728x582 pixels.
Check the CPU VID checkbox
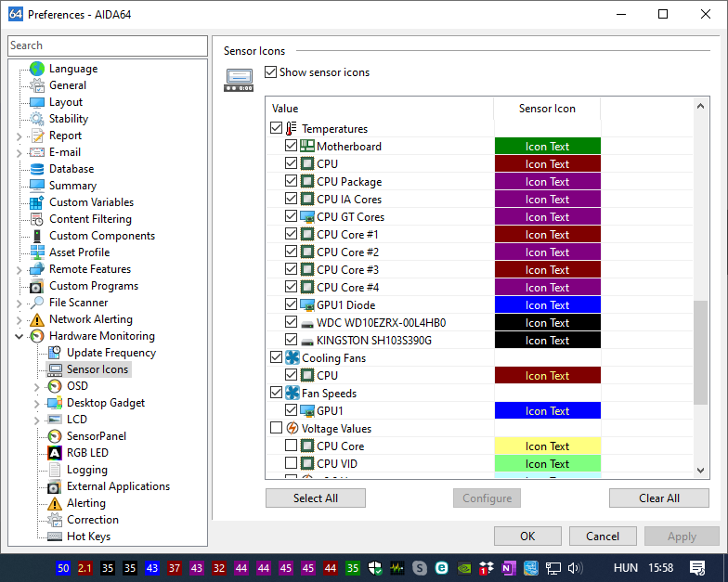pos(292,462)
